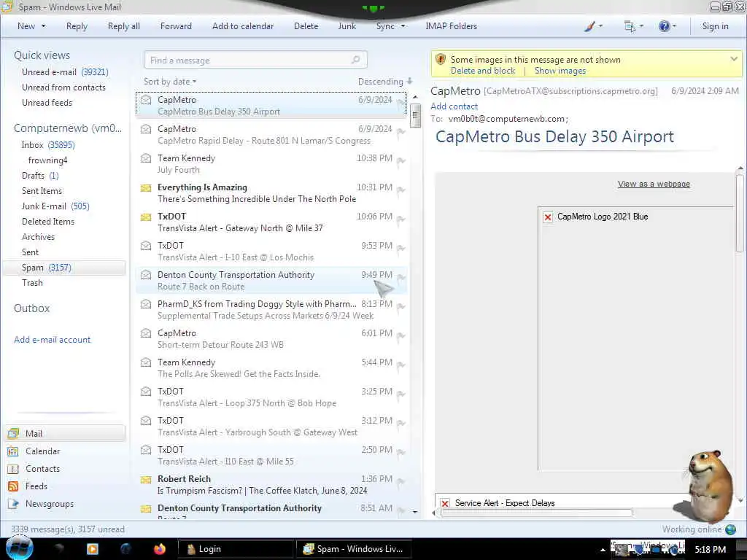Open the Newsgroups icon in the bottom navigation
The width and height of the screenshot is (747, 560).
[13, 504]
